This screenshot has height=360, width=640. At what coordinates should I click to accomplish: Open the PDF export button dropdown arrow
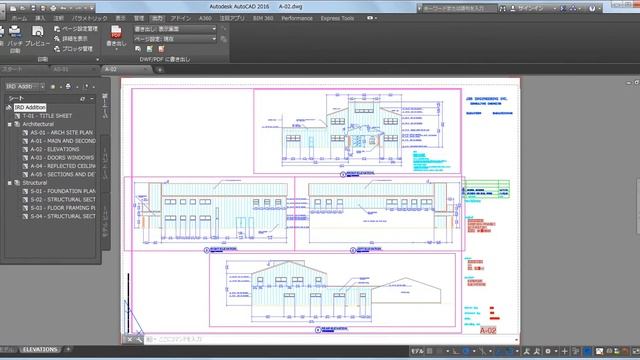tap(116, 49)
